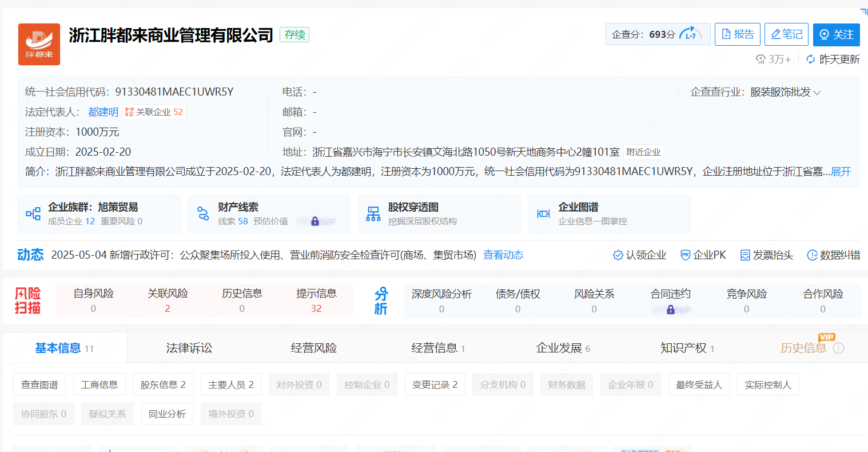Image resolution: width=868 pixels, height=452 pixels.
Task: View 关联企业 52 tag
Action: pos(154,112)
